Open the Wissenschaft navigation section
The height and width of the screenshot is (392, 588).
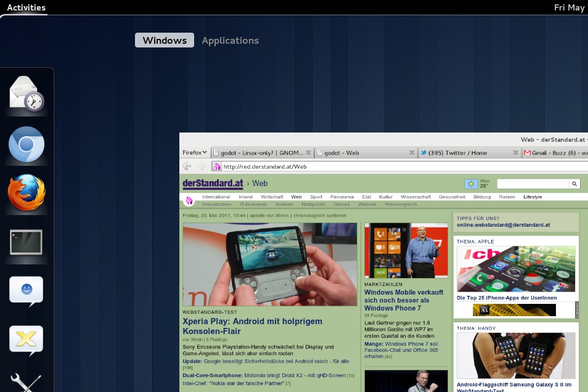(416, 197)
